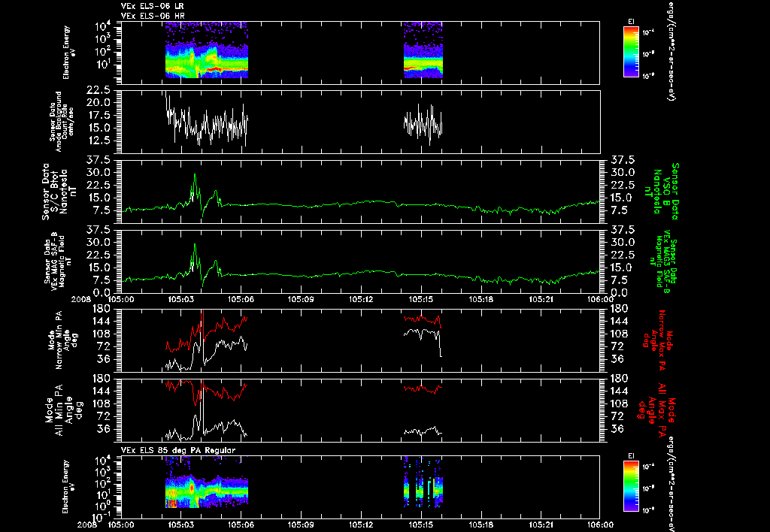770x532 pixels.
Task: Click the "VEx ELS 85 deg PA Regular" title
Action: (178, 450)
